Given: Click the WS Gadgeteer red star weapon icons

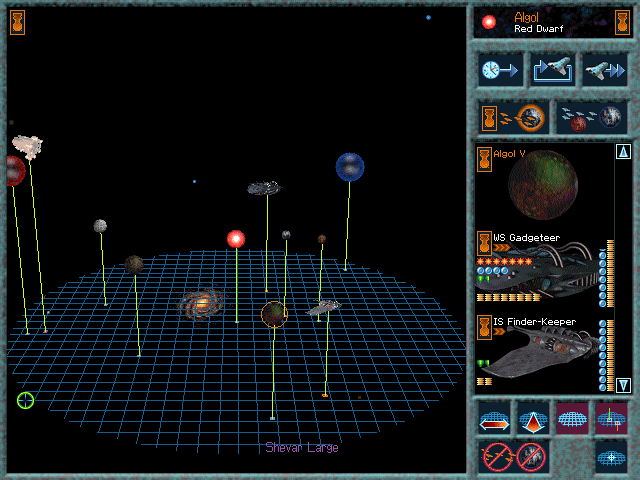Looking at the screenshot, I should [x=504, y=262].
